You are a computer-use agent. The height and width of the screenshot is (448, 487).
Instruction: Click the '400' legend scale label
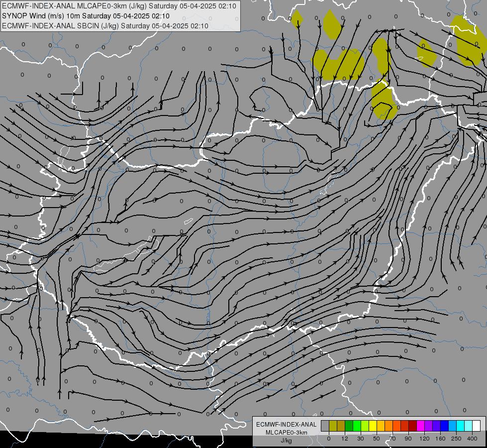pyautogui.click(x=472, y=439)
